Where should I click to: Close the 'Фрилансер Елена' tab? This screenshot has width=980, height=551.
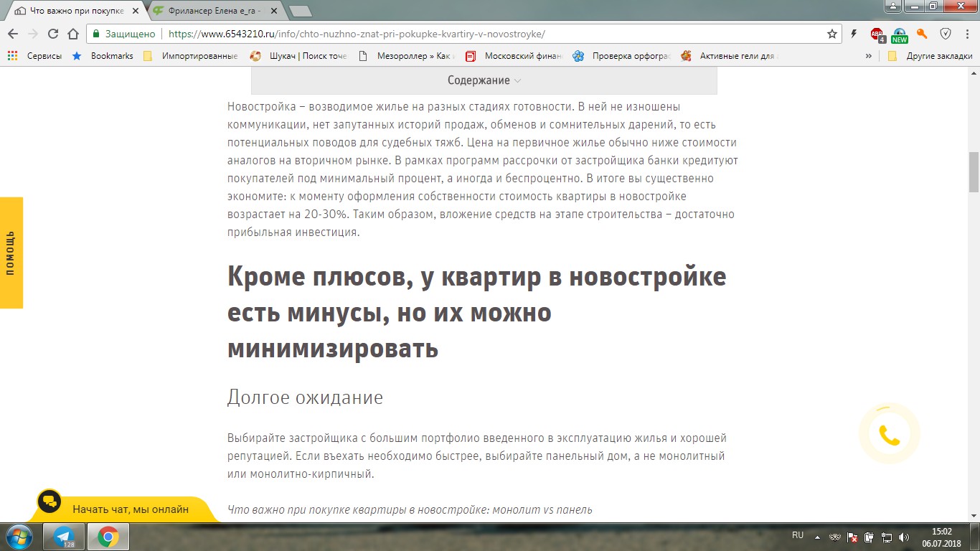point(273,11)
